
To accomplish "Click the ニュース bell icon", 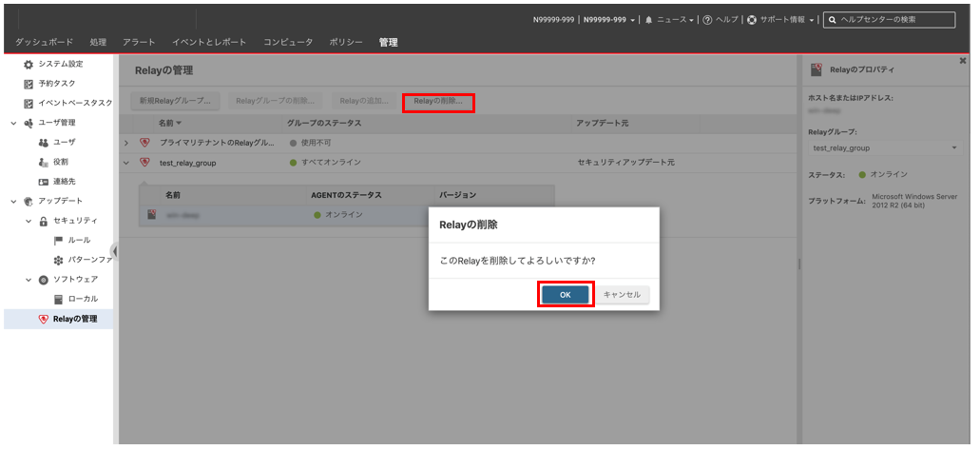I will 649,20.
